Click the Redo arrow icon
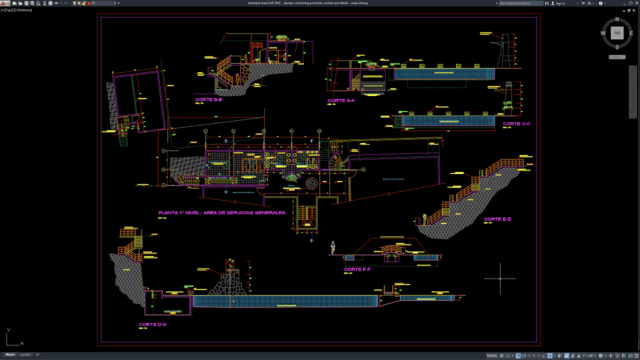The image size is (640, 360). [66, 3]
